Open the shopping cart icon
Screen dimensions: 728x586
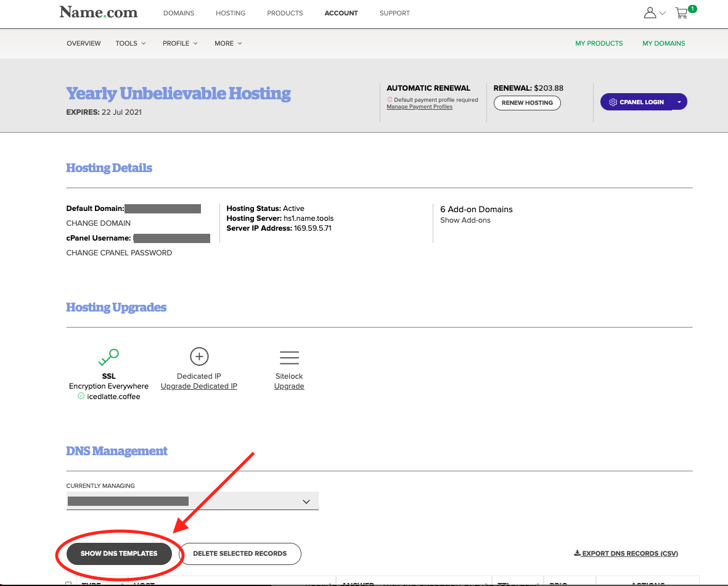pos(682,13)
